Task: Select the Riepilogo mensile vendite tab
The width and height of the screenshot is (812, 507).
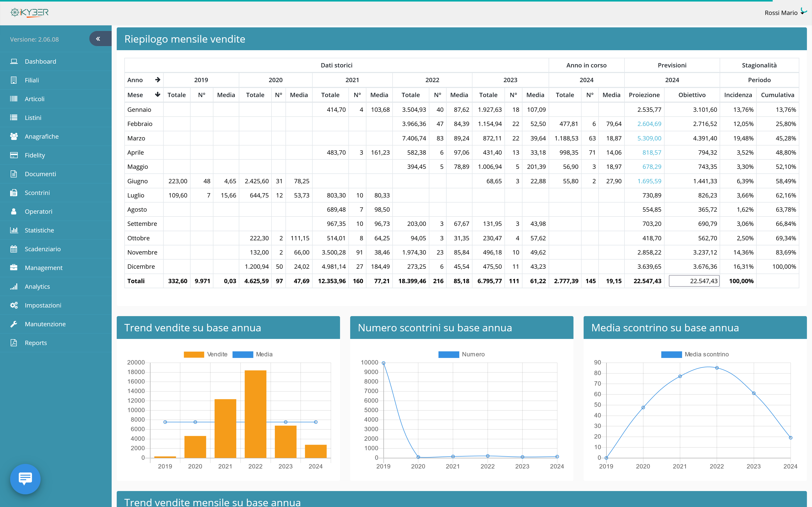Action: tap(185, 39)
